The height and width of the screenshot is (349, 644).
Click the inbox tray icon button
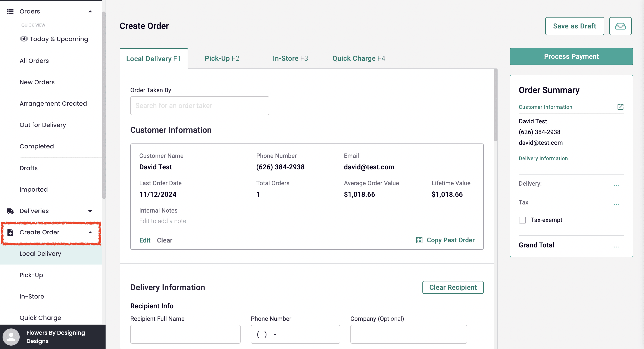point(620,26)
